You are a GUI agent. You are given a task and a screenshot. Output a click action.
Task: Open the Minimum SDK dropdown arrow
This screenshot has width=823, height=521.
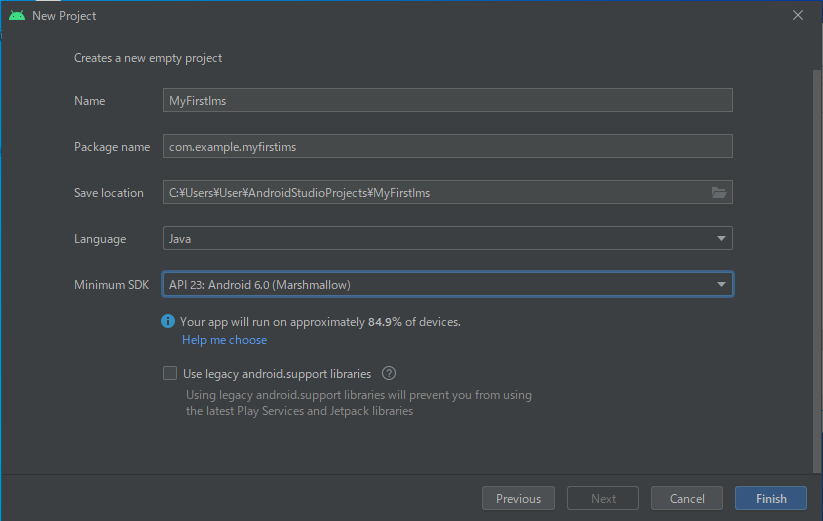721,284
